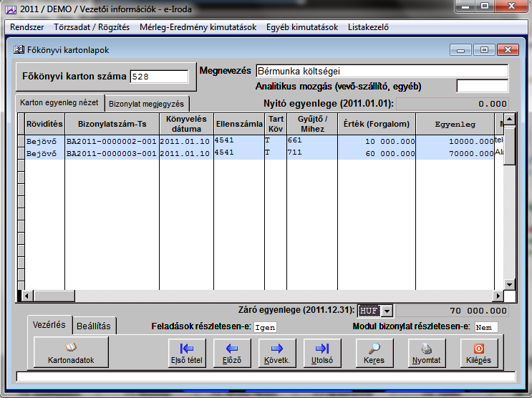Advance to next record with Követk.
The image size is (532, 398).
tap(277, 352)
